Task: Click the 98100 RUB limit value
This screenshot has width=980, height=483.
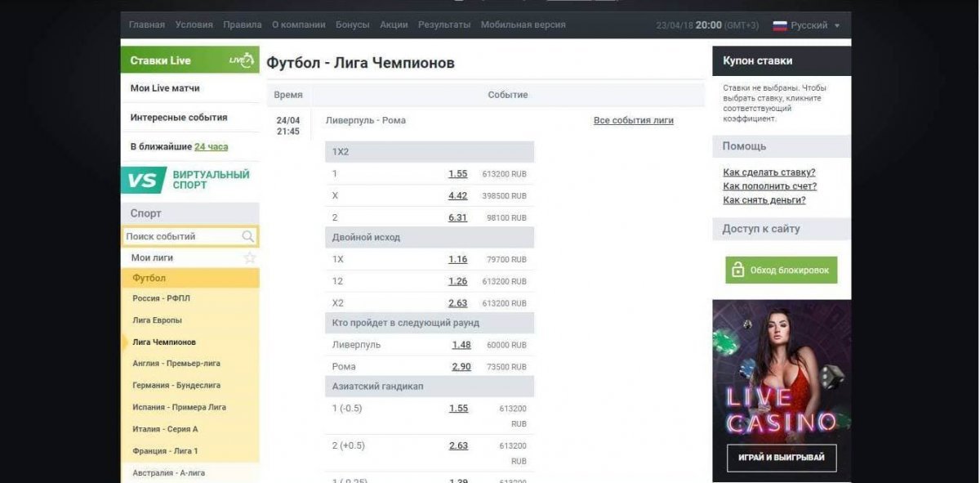Action: pyautogui.click(x=507, y=217)
